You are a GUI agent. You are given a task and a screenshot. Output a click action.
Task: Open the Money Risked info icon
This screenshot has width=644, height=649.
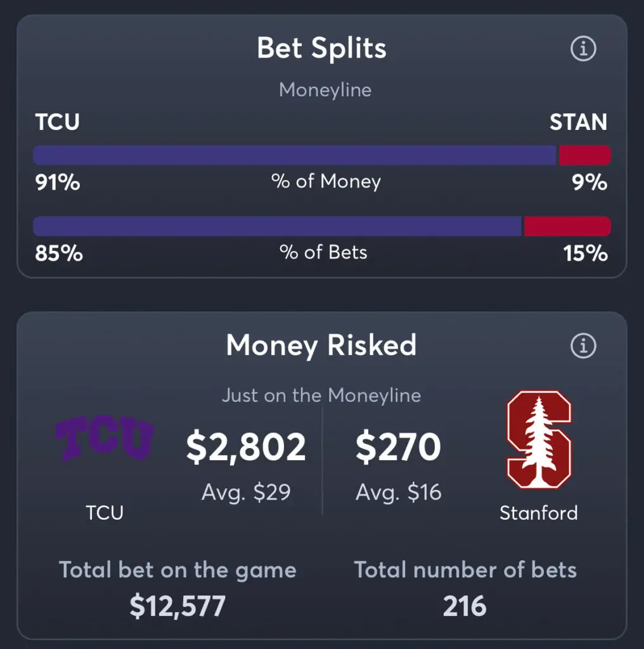coord(583,345)
